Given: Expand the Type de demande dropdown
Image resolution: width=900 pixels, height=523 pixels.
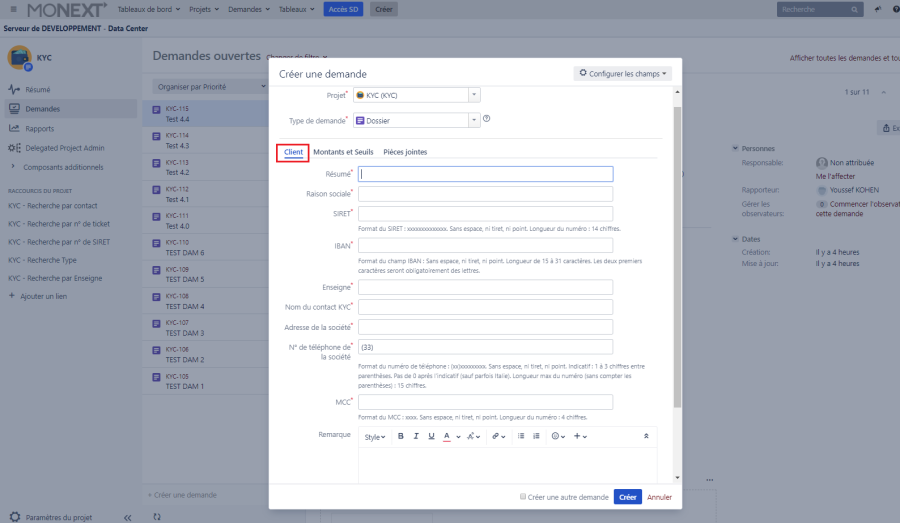Looking at the screenshot, I should 474,120.
